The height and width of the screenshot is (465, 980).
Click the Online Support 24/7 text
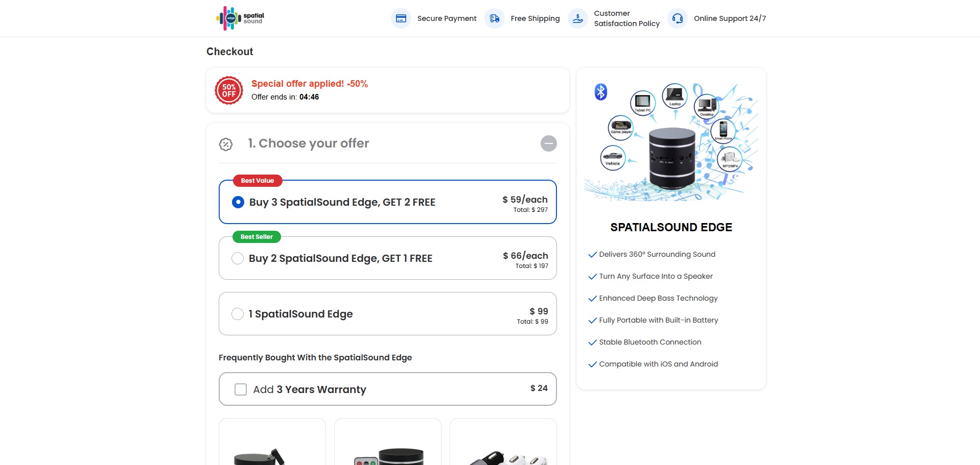(x=730, y=18)
